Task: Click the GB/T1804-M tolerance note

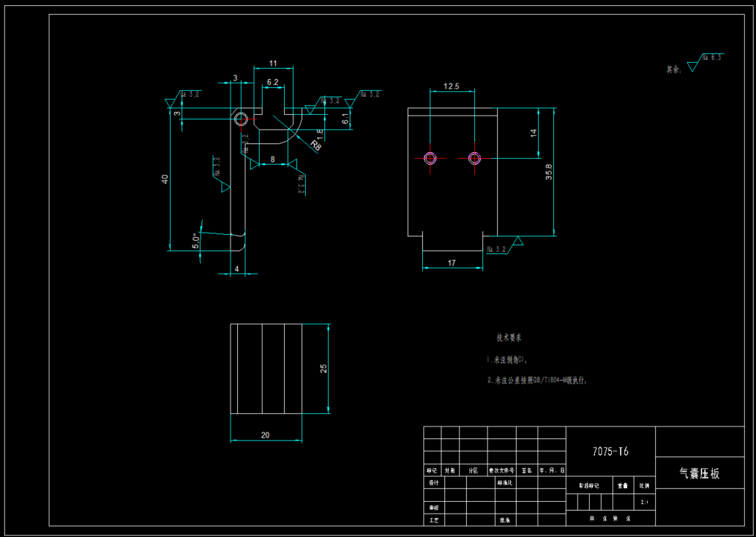Action: click(x=537, y=380)
